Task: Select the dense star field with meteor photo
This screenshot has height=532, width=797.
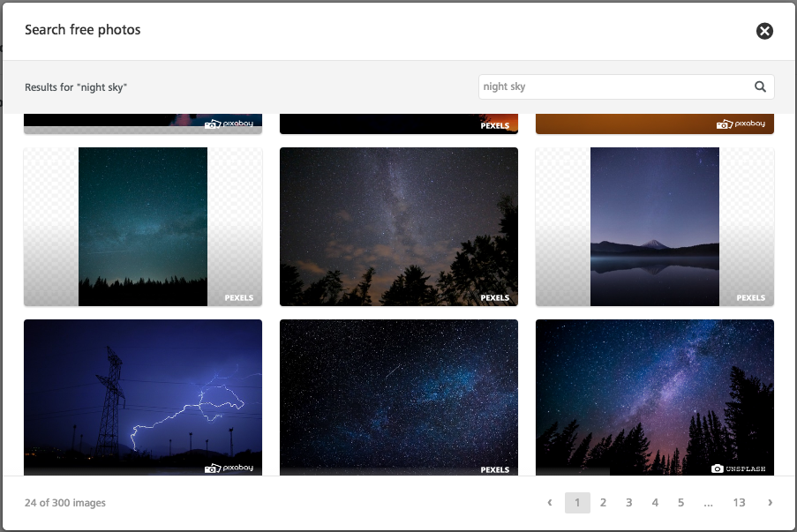Action: 399,397
